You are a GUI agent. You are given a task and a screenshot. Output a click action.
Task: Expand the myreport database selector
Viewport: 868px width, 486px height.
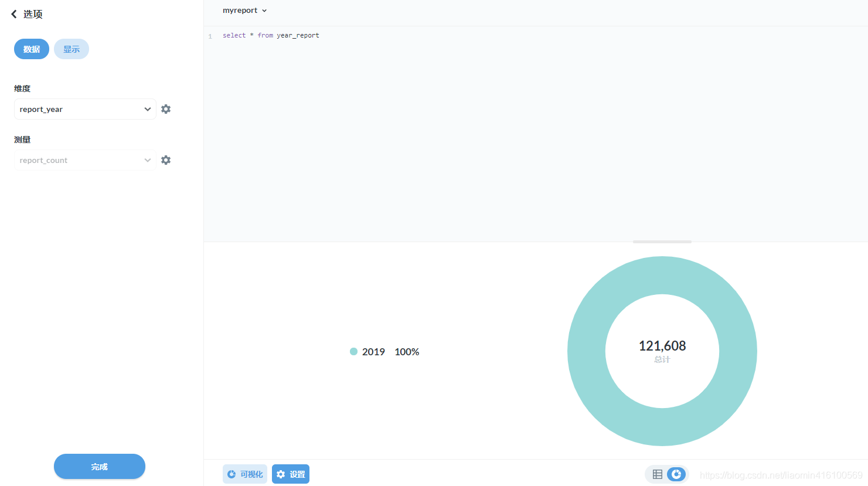click(244, 11)
